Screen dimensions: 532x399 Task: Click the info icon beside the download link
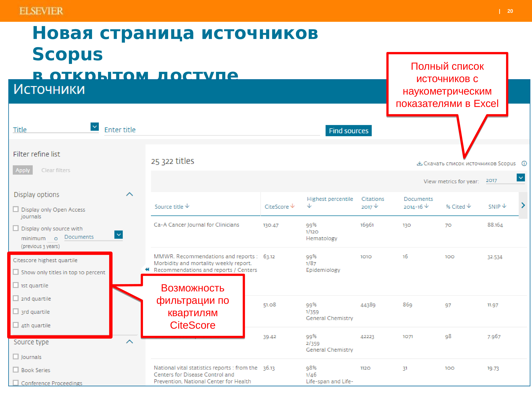coord(524,163)
